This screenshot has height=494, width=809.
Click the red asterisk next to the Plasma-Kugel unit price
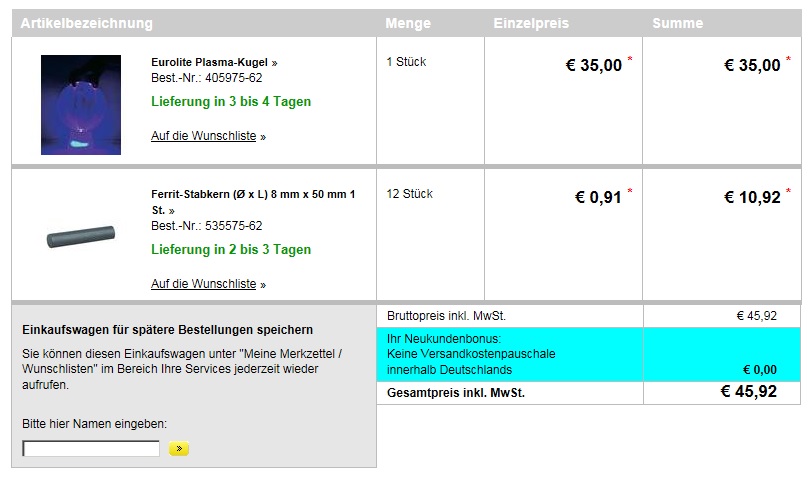(630, 59)
